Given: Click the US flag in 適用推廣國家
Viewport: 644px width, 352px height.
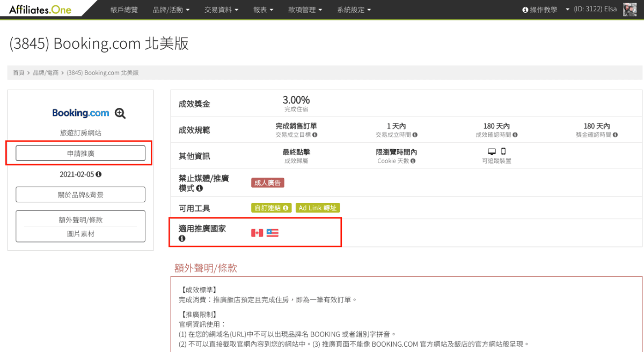Looking at the screenshot, I should 272,232.
